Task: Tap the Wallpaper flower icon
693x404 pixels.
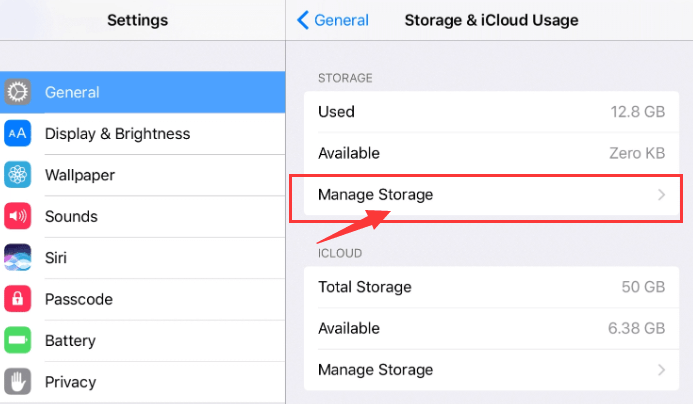Action: coord(17,175)
